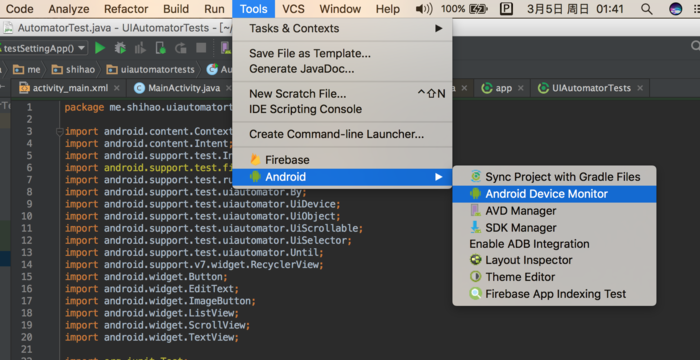The height and width of the screenshot is (360, 700).
Task: Launch Android Device Monitor
Action: tap(554, 194)
